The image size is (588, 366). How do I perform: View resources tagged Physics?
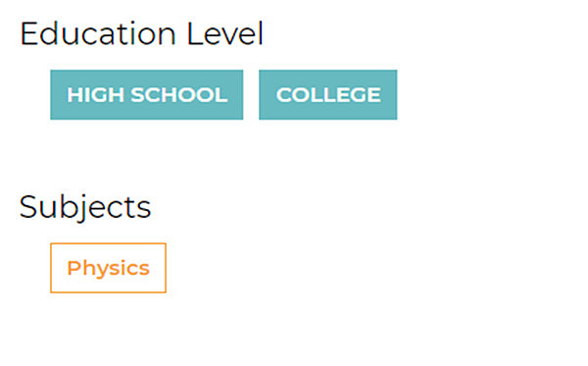tap(109, 268)
